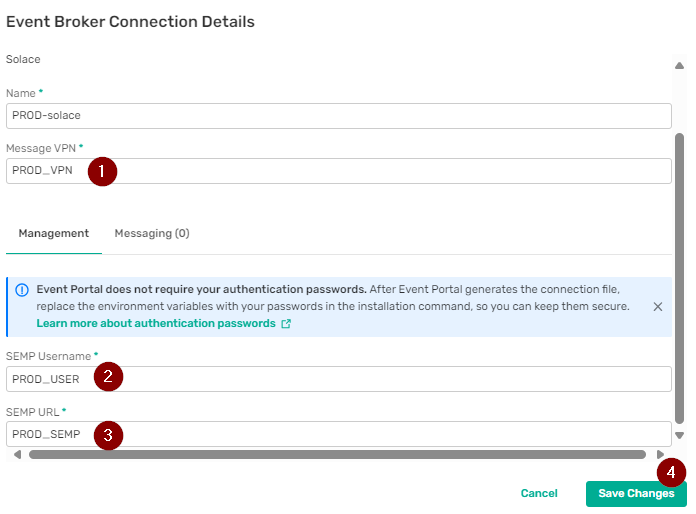Switch to the Management tab
This screenshot has width=696, height=514.
[x=54, y=233]
